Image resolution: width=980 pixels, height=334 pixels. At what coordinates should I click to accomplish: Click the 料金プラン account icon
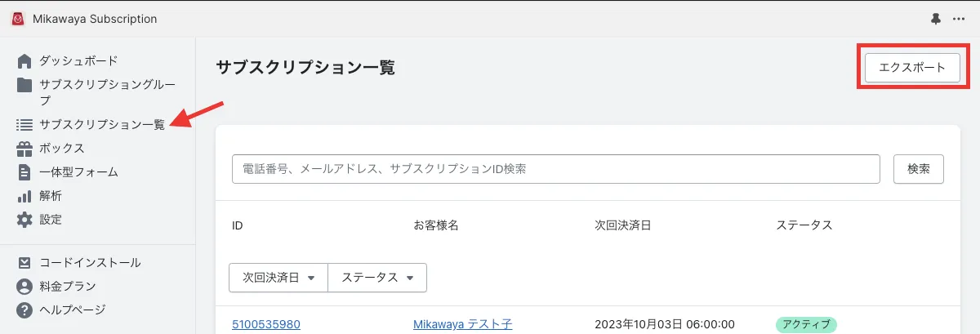24,287
